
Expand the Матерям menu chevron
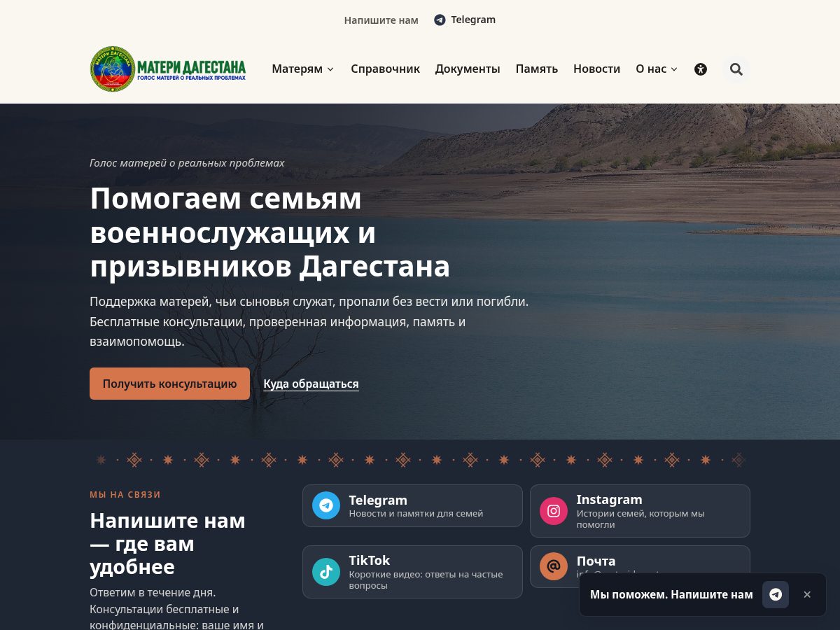tap(330, 69)
